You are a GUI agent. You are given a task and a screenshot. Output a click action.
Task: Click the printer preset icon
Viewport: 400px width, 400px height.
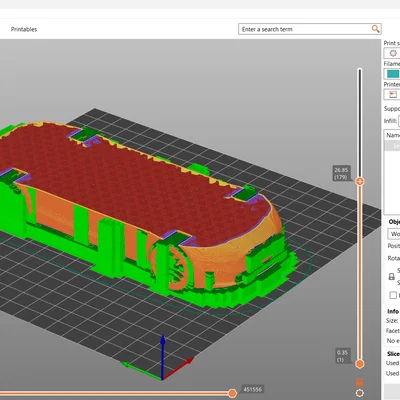[393, 94]
